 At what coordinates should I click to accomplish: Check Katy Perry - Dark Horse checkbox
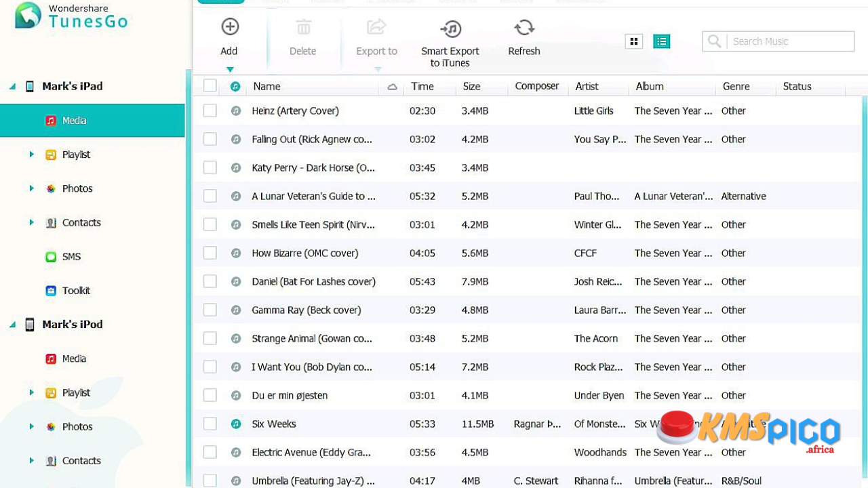point(210,167)
